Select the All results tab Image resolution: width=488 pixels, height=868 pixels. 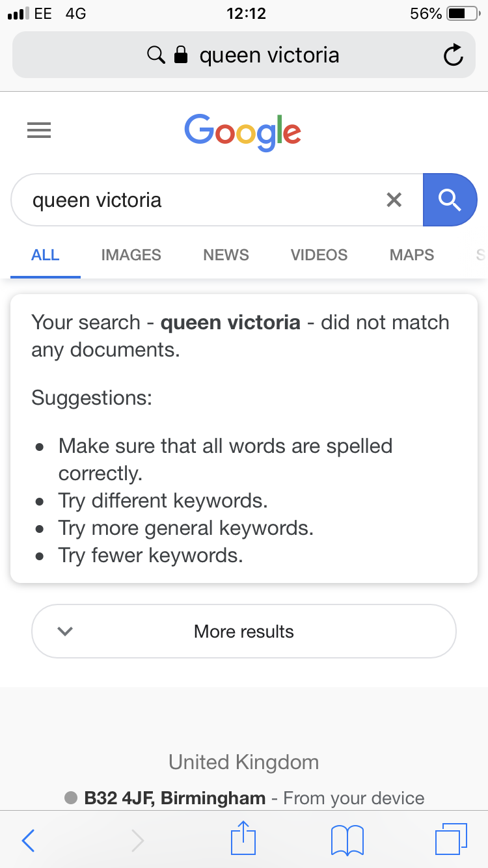[46, 255]
